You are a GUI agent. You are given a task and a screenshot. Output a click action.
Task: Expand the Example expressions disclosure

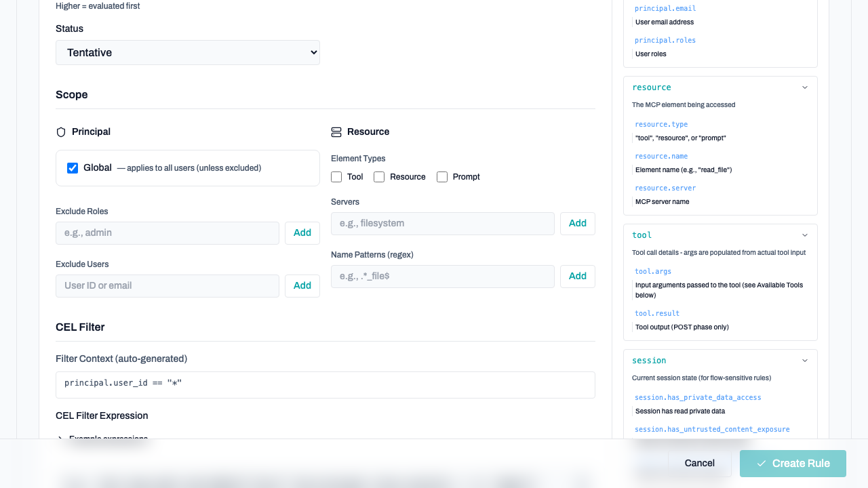61,439
